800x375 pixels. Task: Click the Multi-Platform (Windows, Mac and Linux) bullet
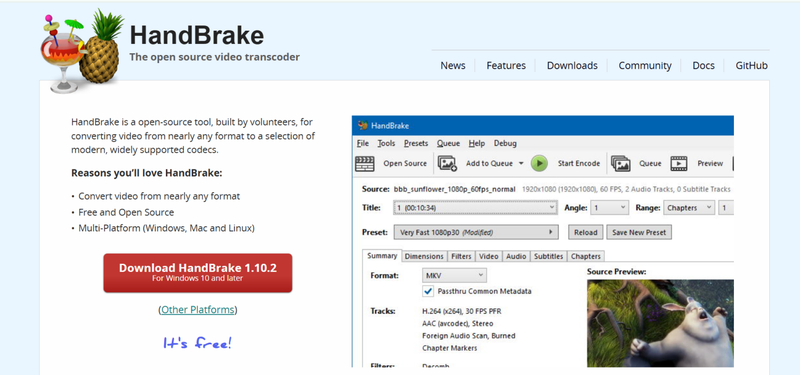pyautogui.click(x=166, y=228)
